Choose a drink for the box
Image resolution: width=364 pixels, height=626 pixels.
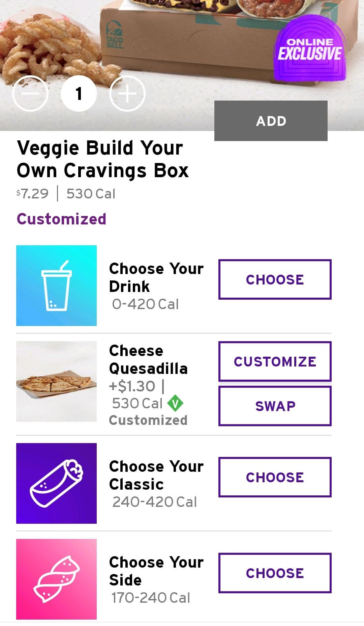click(x=275, y=279)
